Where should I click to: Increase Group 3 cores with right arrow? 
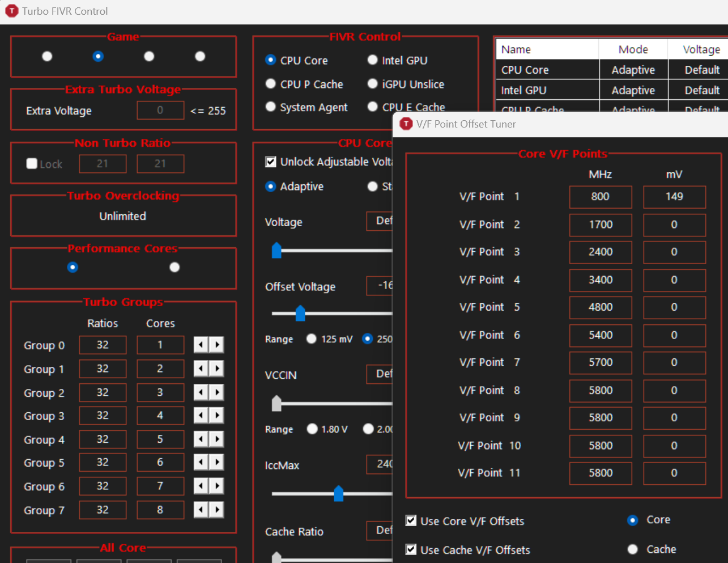(x=216, y=416)
